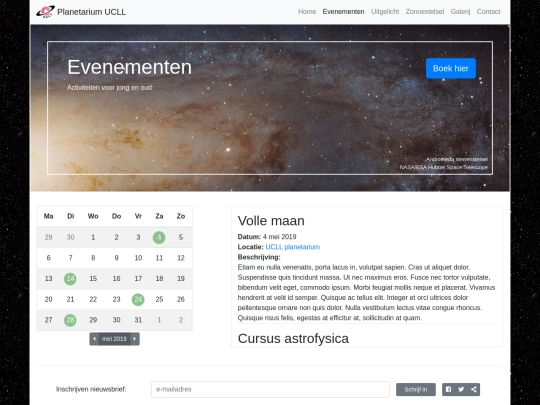This screenshot has width=540, height=405.
Task: Click calendar day 31
Action: (138, 320)
